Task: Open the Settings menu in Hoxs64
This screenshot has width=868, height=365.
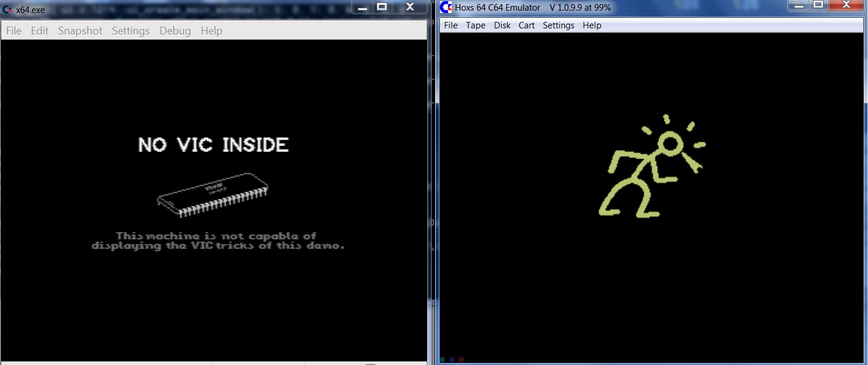Action: pos(558,25)
